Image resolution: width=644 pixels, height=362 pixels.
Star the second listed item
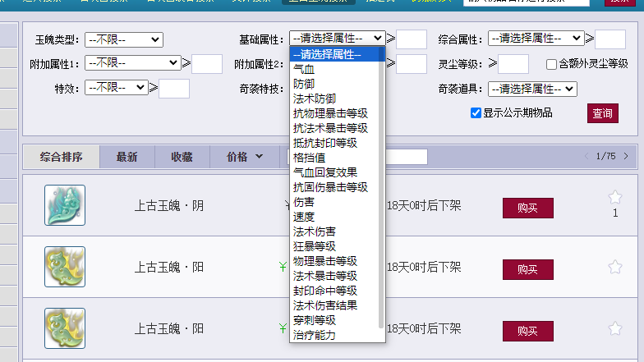tap(615, 267)
